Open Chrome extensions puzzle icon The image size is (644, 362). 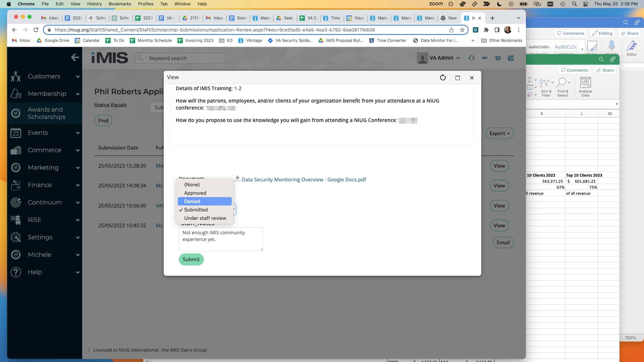pos(486,30)
